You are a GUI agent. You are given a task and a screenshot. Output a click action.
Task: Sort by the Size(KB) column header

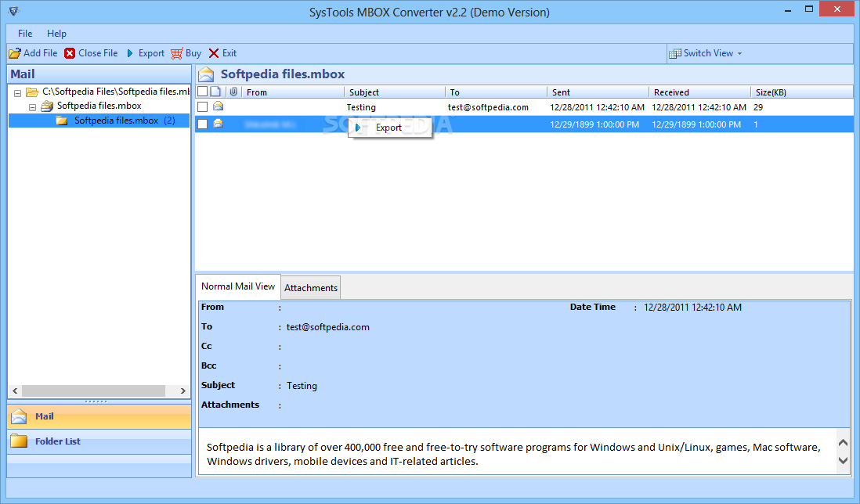802,92
